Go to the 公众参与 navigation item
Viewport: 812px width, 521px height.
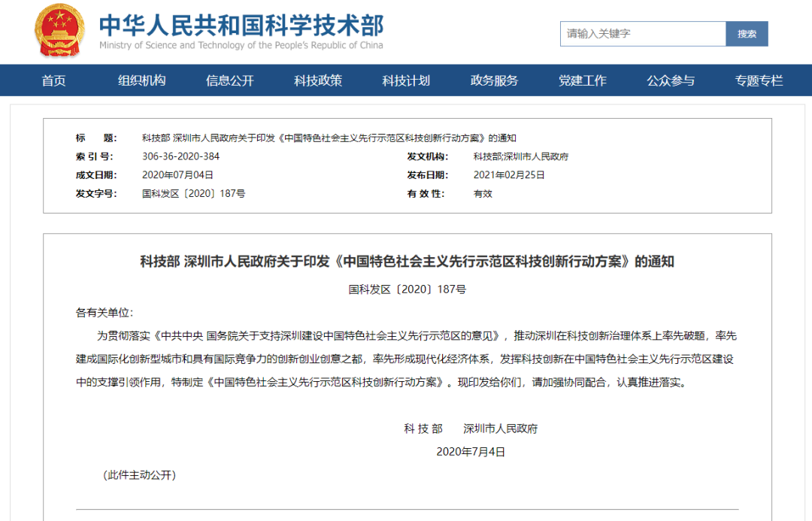tap(671, 80)
